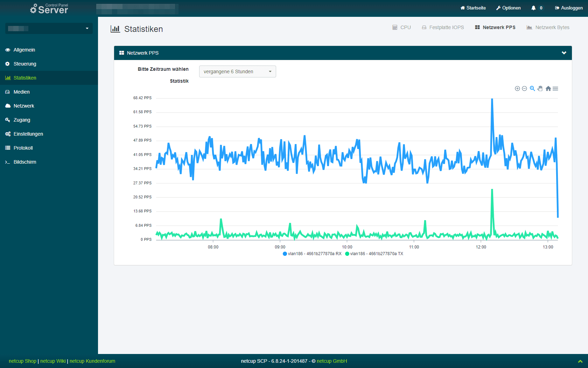The width and height of the screenshot is (588, 368).
Task: Click the Ausloggen button
Action: point(569,8)
